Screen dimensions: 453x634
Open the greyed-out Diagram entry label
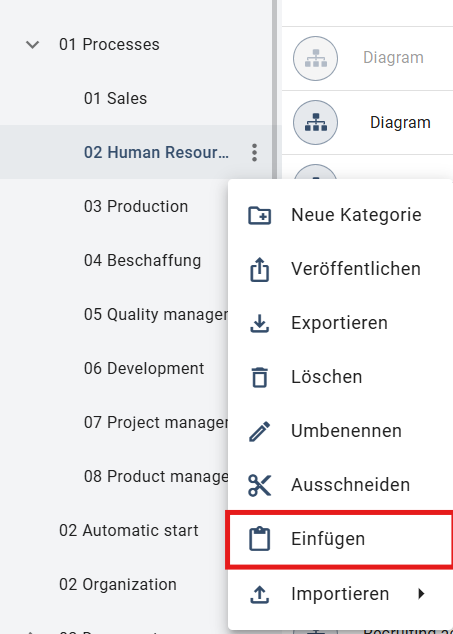pyautogui.click(x=393, y=58)
